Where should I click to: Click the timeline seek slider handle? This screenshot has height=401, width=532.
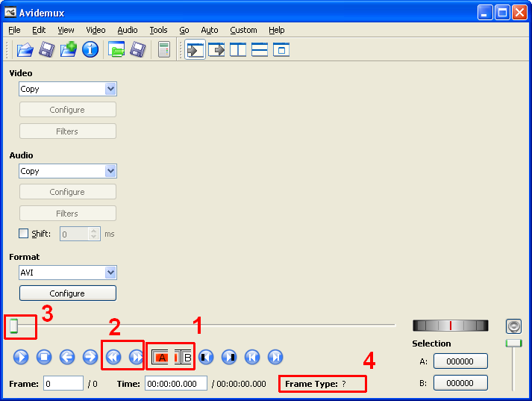click(13, 326)
